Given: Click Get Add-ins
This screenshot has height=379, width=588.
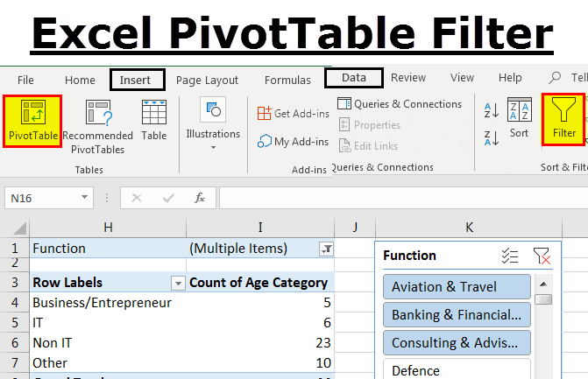Looking at the screenshot, I should pos(294,113).
